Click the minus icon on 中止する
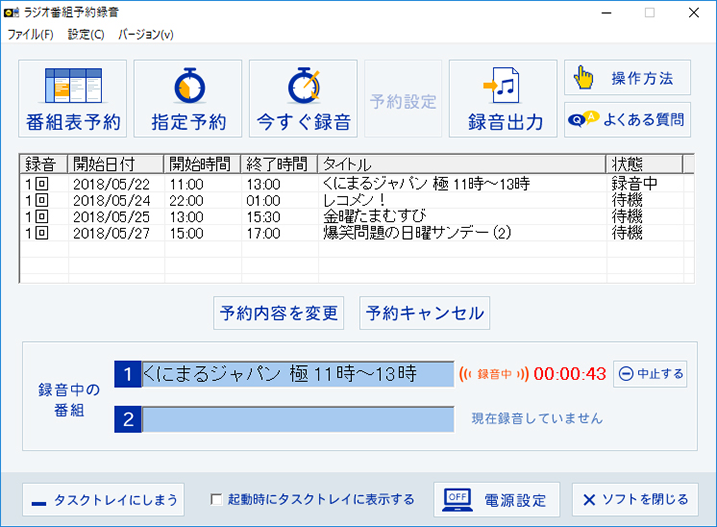The image size is (717, 527). pos(626,374)
